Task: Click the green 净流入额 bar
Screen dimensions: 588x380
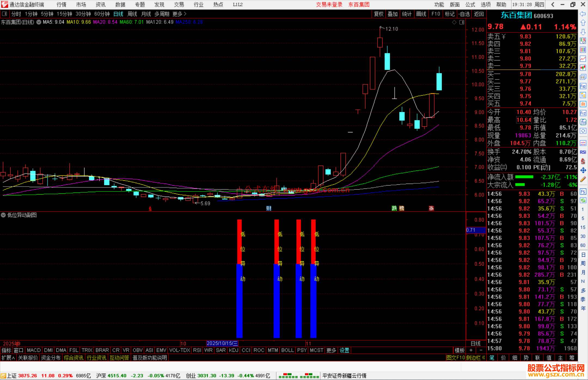Action: coord(524,177)
